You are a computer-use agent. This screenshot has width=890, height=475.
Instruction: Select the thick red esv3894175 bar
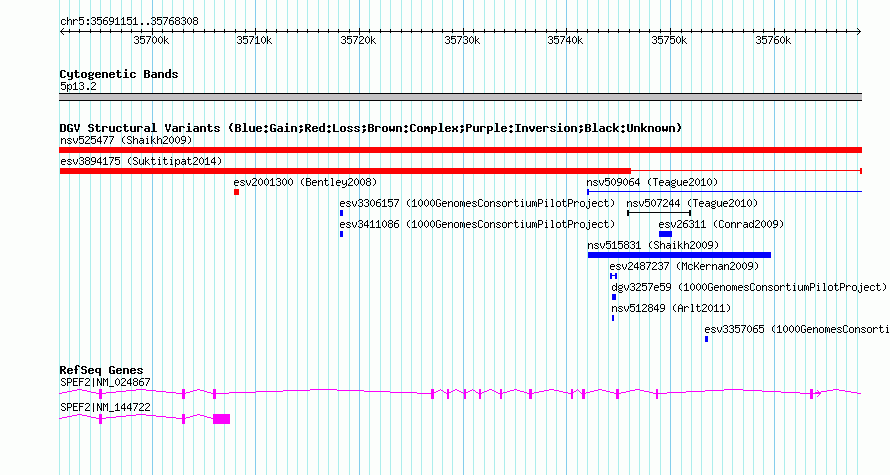point(345,171)
